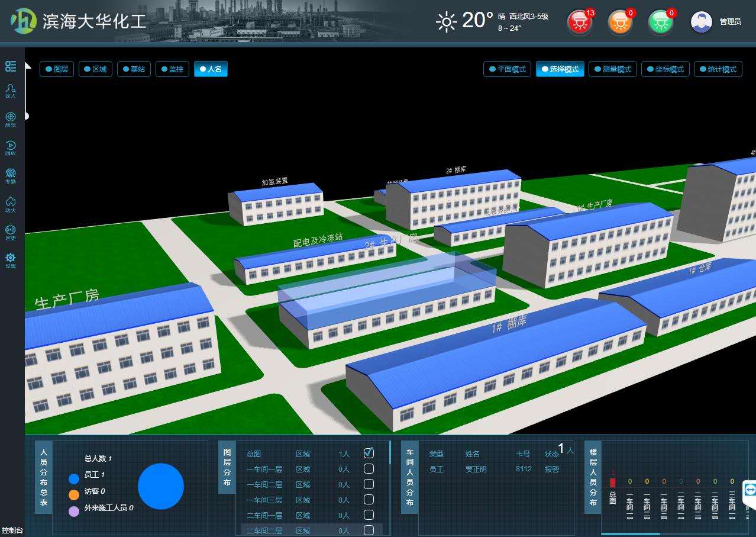Switch to 测量模式 measurement mode

(x=612, y=69)
